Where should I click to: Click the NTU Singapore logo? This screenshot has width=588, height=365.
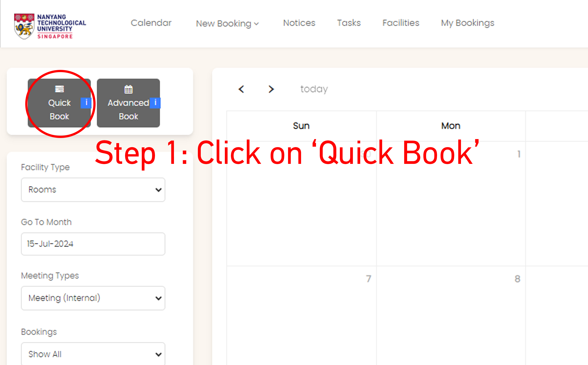50,26
